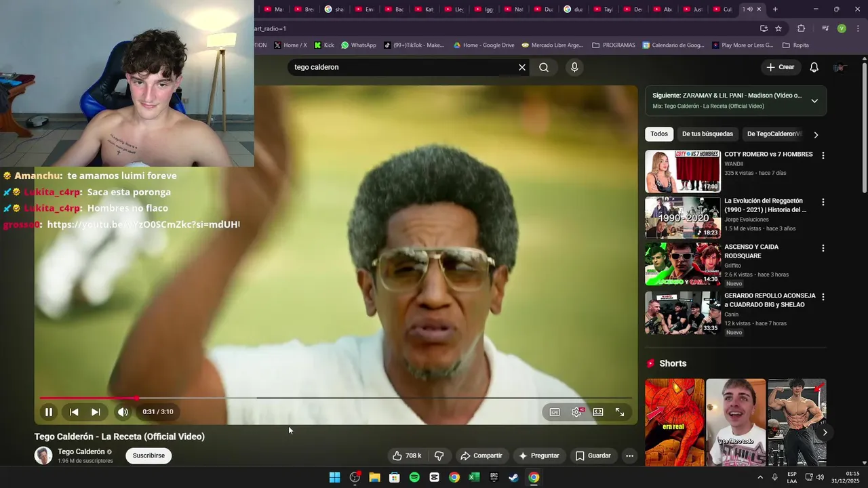The image size is (868, 488).
Task: Open YouTube notifications bell
Action: pyautogui.click(x=814, y=67)
